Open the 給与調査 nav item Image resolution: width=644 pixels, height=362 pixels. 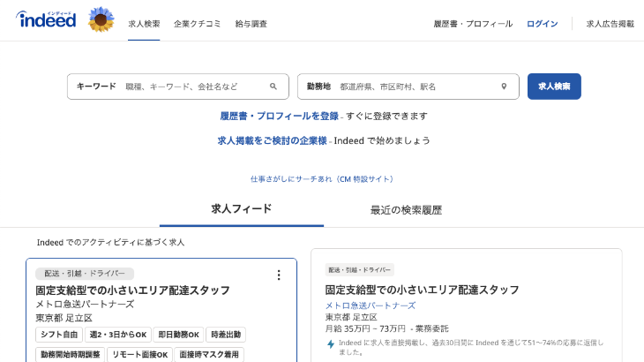click(251, 24)
